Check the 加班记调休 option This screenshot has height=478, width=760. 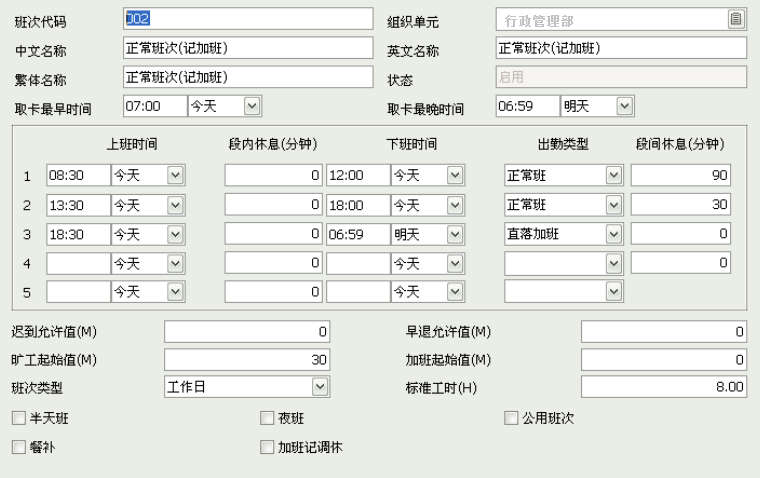click(267, 447)
